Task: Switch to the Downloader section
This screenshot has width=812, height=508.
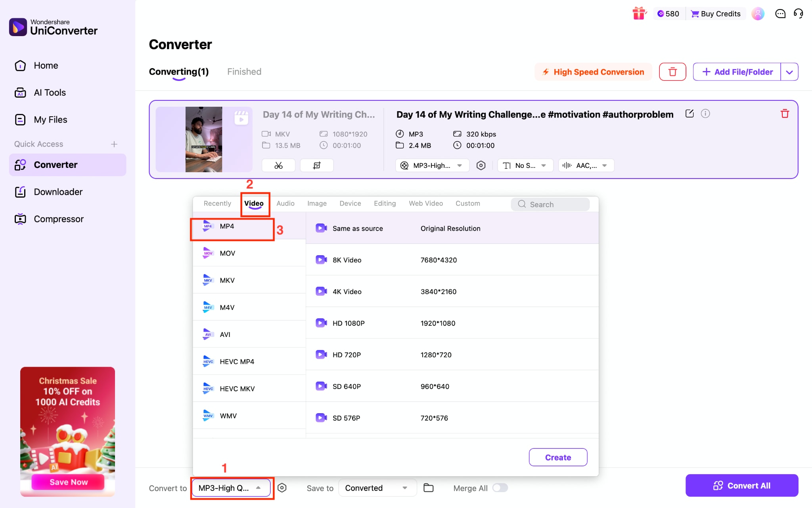Action: point(58,192)
